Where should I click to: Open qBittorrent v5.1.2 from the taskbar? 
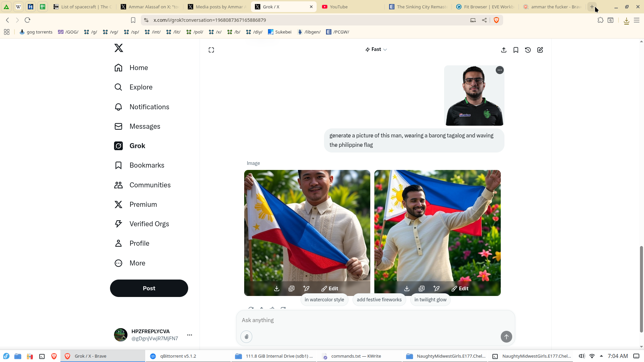(x=188, y=356)
